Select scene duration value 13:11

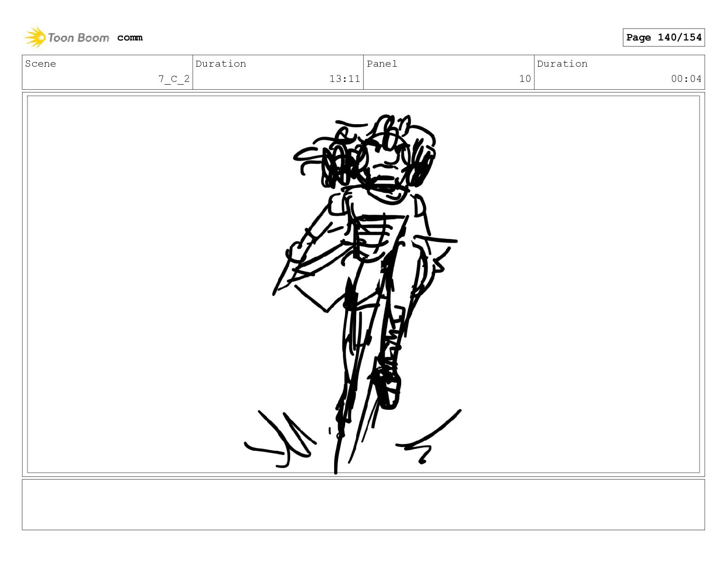point(345,79)
